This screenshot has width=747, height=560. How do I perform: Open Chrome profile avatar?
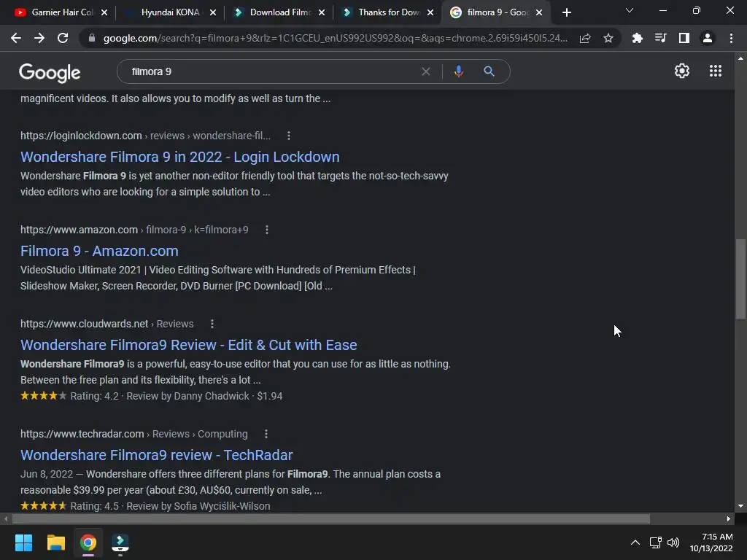pyautogui.click(x=708, y=38)
